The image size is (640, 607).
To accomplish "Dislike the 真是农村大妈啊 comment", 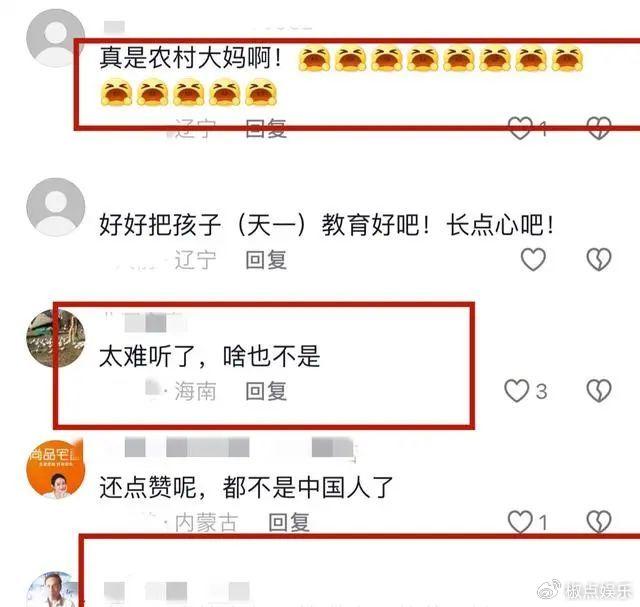I will click(x=599, y=128).
